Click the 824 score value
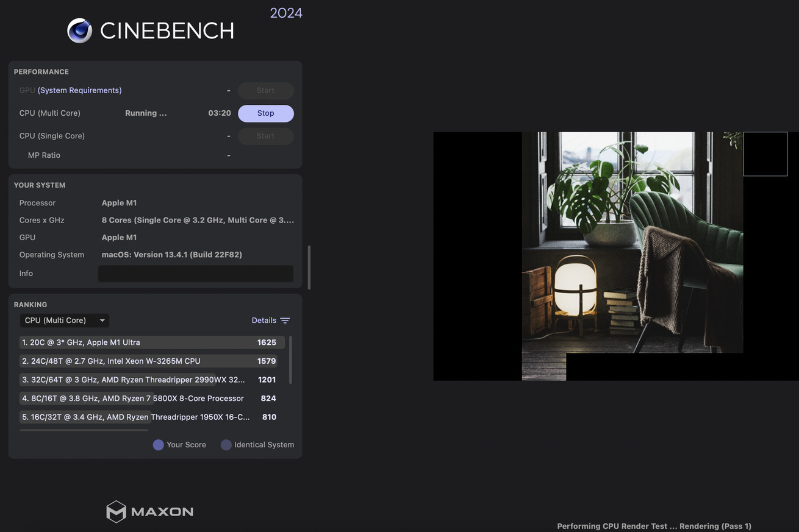 coord(268,399)
